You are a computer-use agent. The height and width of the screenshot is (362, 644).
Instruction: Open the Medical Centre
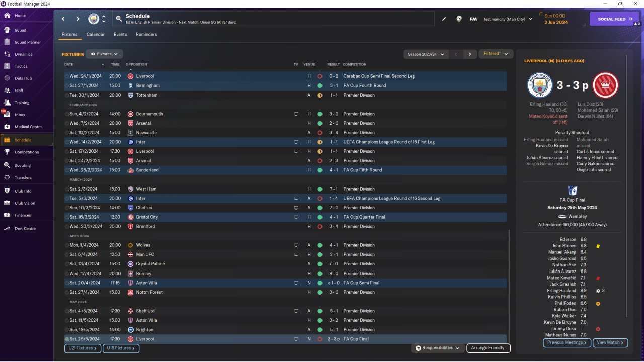[x=27, y=127]
